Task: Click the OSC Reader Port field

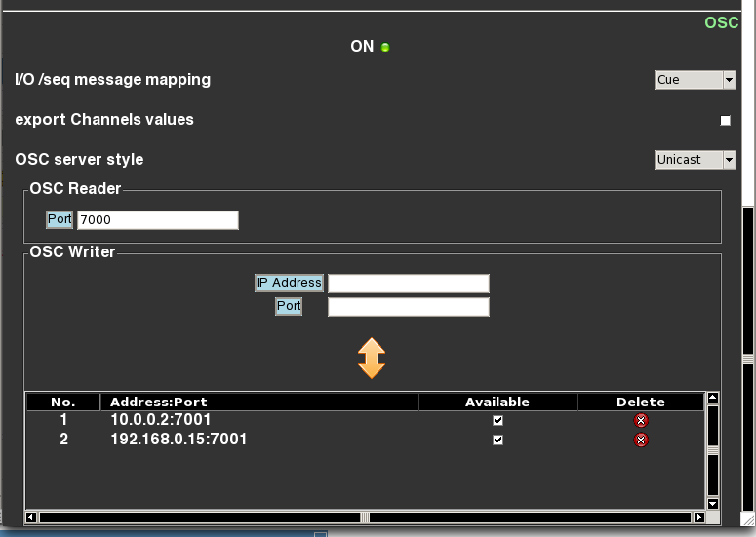Action: coord(157,220)
